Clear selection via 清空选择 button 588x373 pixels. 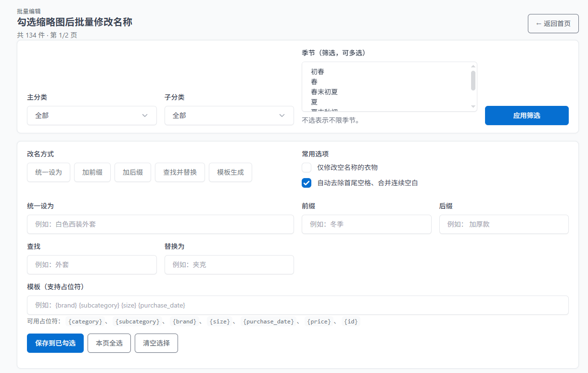coord(156,344)
